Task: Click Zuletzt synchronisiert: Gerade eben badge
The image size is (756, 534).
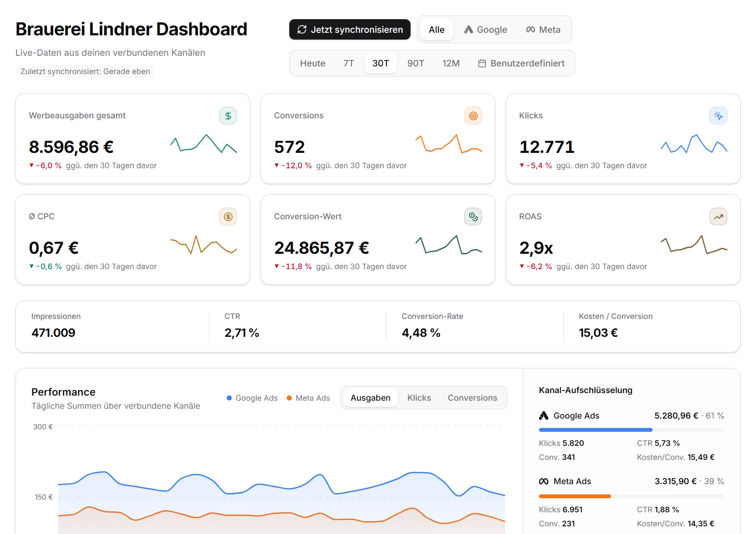Action: pyautogui.click(x=85, y=72)
